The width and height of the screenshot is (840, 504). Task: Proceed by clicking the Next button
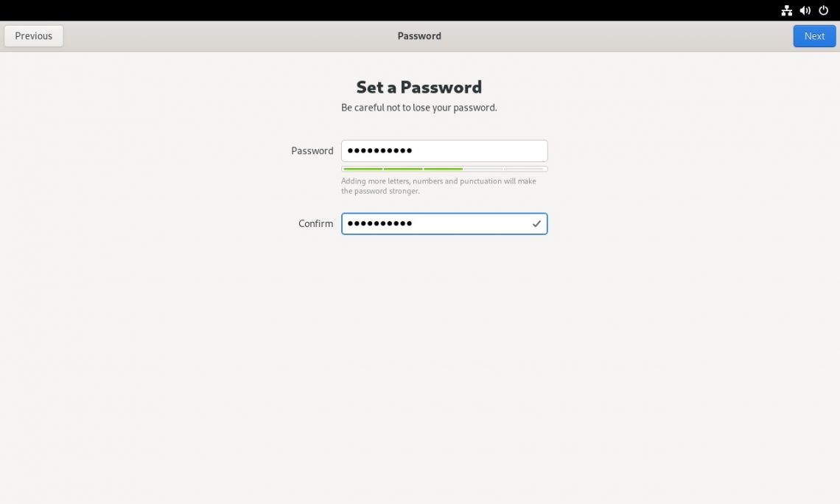click(x=814, y=36)
